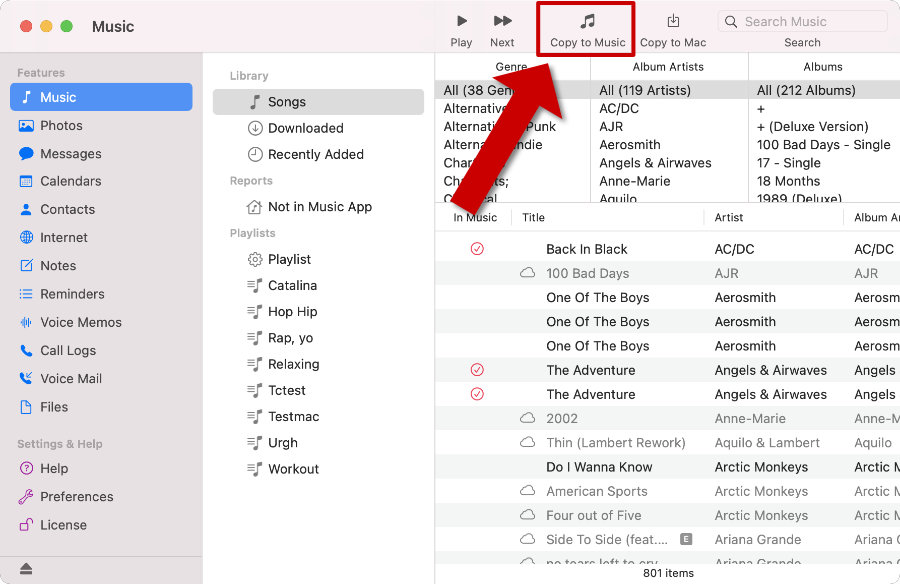Click the explicit badge on Side To Side
Screen dimensions: 900x584
[686, 539]
